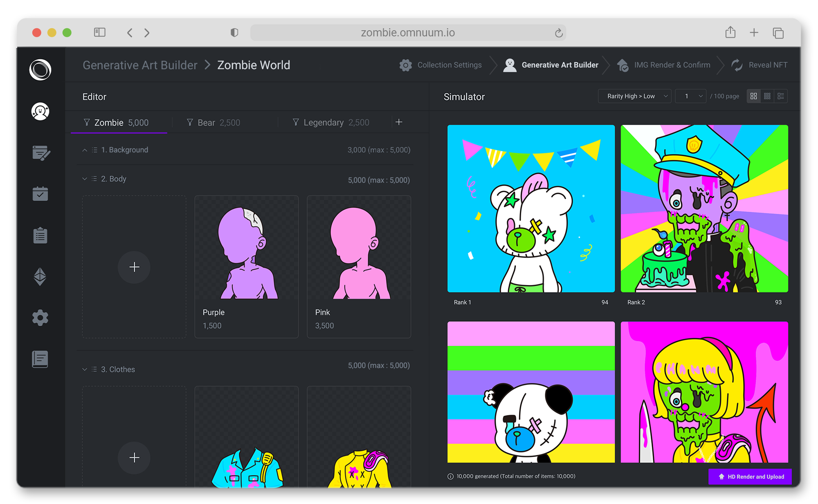
Task: Click Generative Art Builder breadcrumb link
Action: point(140,65)
